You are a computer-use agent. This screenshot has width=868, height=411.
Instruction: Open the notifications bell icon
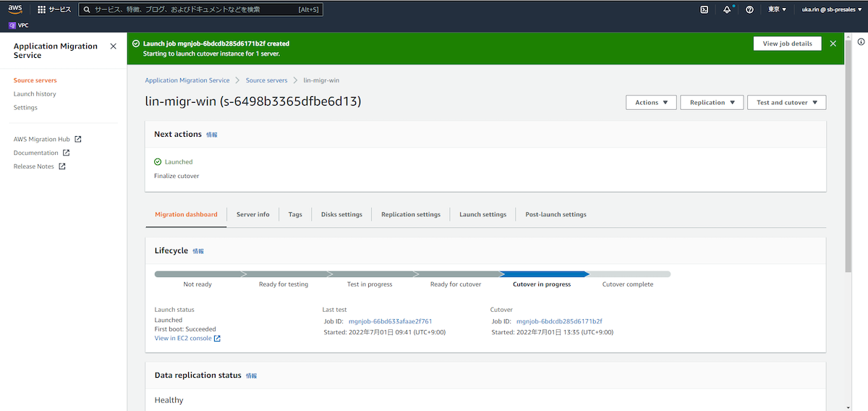tap(726, 9)
